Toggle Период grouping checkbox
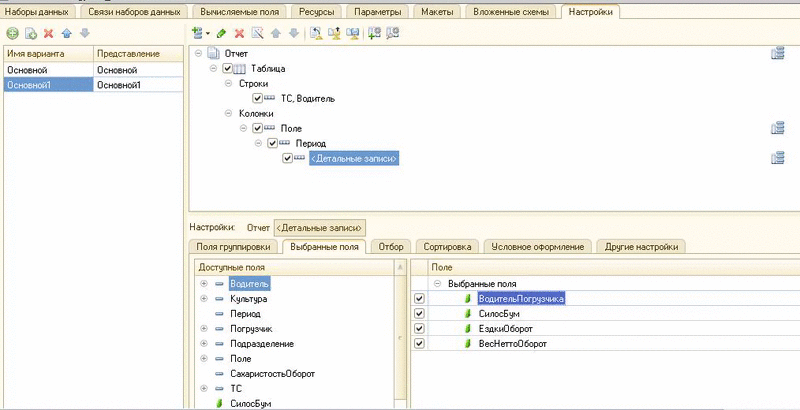Screen dimensions: 800x410 pyautogui.click(x=272, y=143)
